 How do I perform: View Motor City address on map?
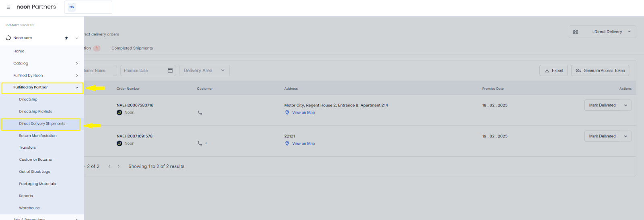(303, 113)
